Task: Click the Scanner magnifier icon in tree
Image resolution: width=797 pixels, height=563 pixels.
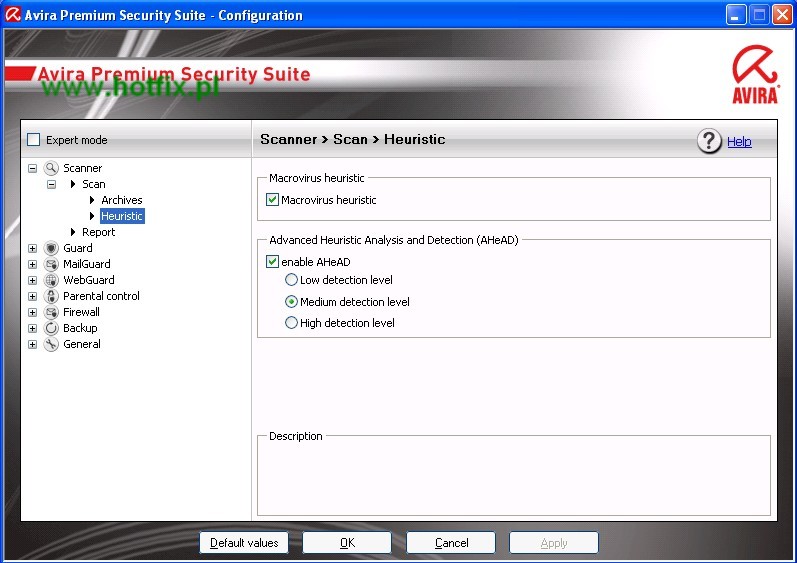Action: (51, 168)
